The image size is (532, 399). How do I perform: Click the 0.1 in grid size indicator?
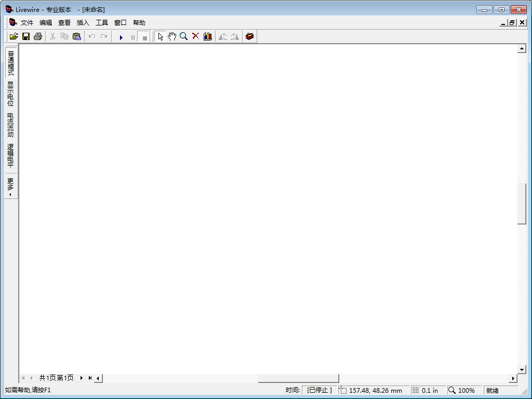427,390
